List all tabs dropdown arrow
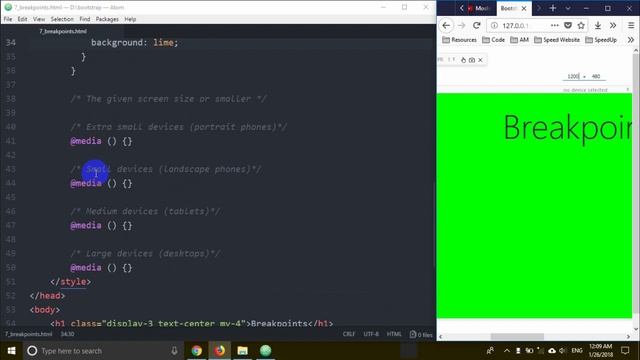The width and height of the screenshot is (640, 360). click(x=568, y=8)
